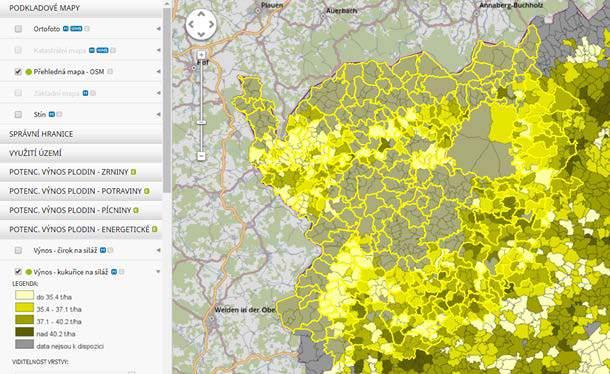Enable the Stín layer checkbox
Screen dimensions: 610x374
(x=18, y=114)
